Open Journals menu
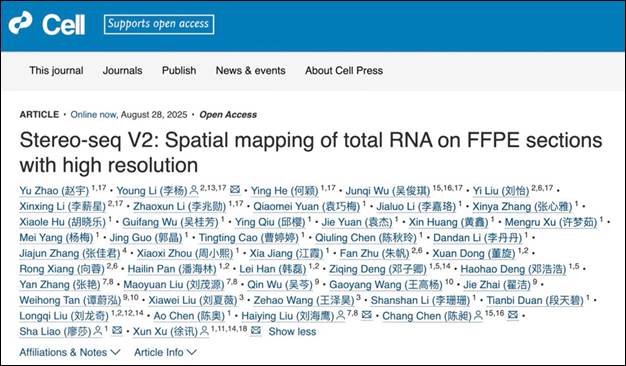Viewport: 626px width, 366px height. (123, 71)
